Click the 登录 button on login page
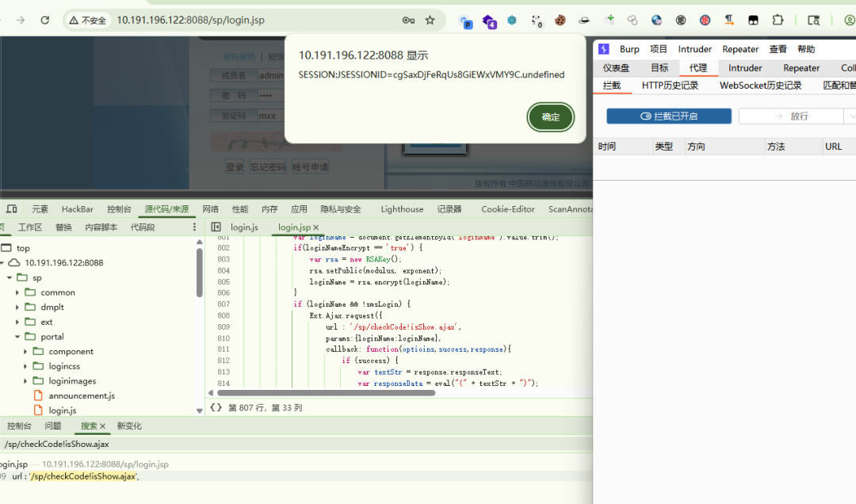856x504 pixels. pos(235,167)
